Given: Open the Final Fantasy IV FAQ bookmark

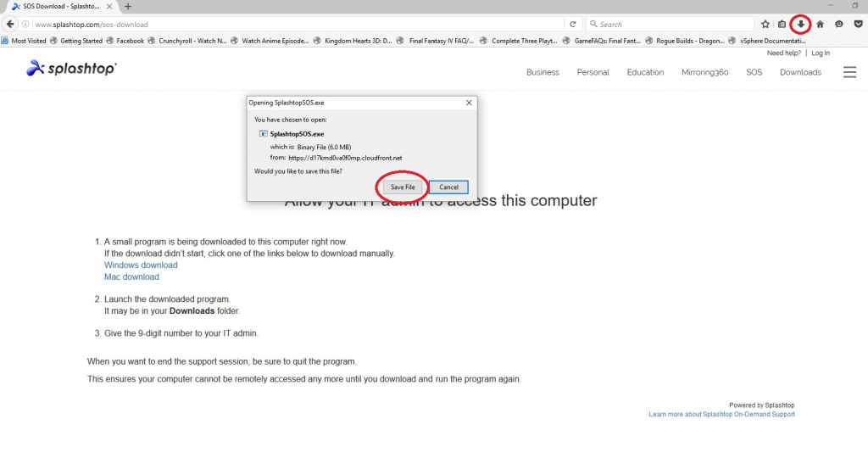Looking at the screenshot, I should pos(435,41).
